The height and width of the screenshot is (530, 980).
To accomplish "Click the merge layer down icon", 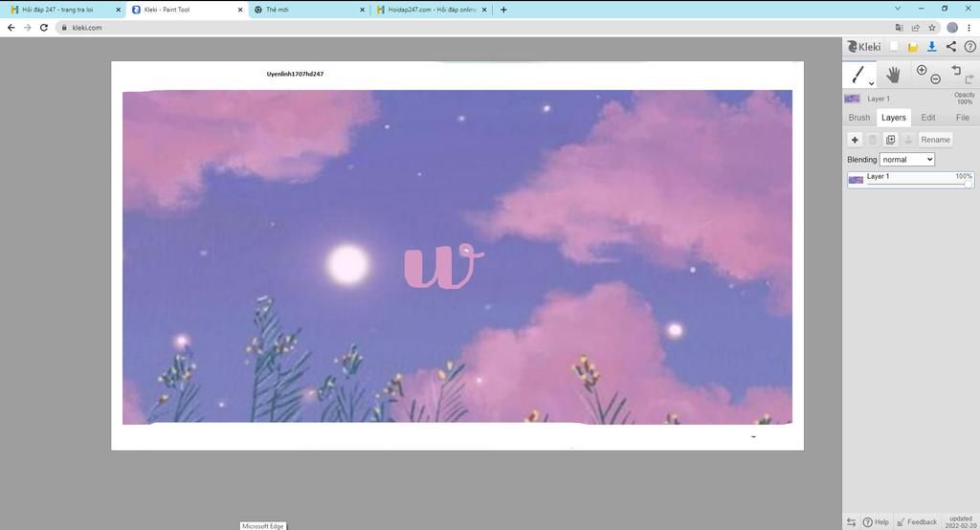I will 909,140.
